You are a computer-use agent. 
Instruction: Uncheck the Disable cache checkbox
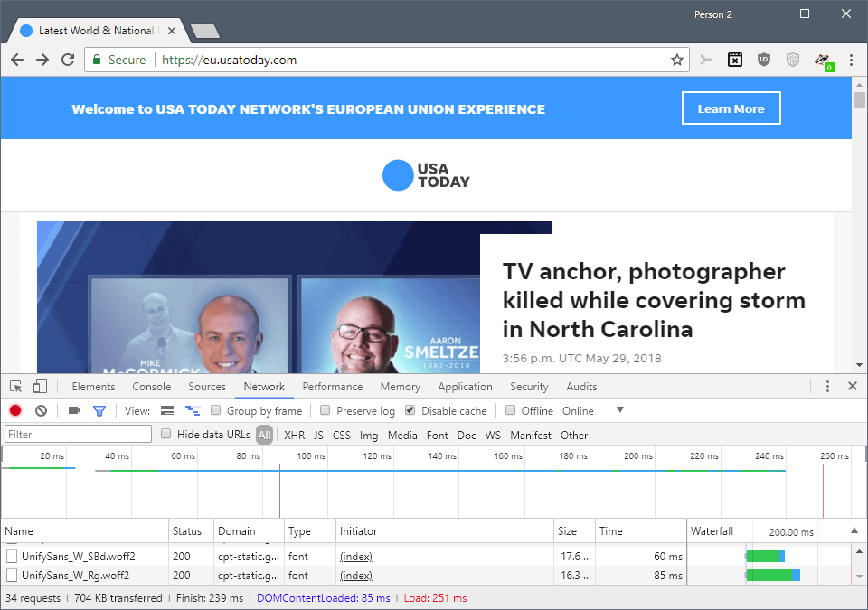[410, 410]
